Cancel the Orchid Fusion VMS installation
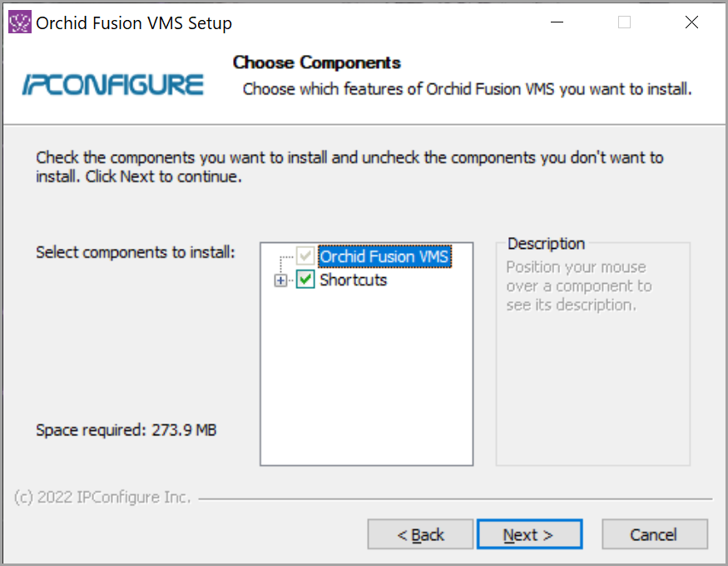 pyautogui.click(x=654, y=534)
